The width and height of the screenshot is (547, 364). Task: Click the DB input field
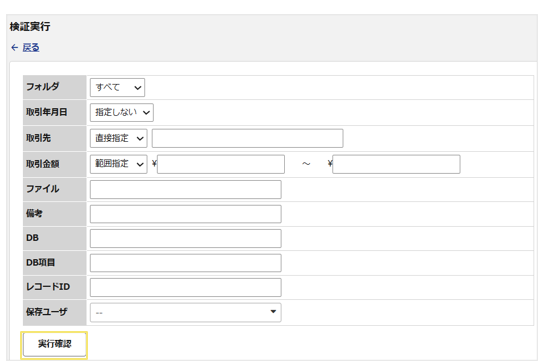coord(186,238)
